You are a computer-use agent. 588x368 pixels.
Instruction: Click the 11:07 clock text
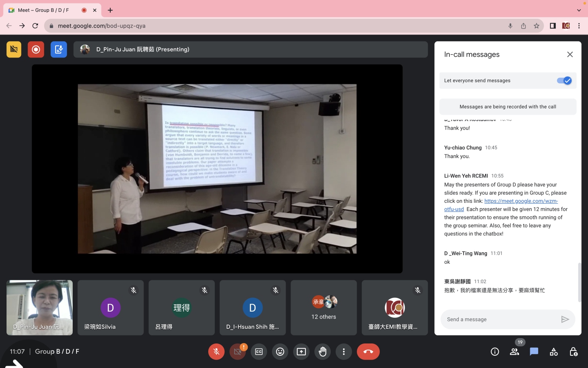point(17,352)
